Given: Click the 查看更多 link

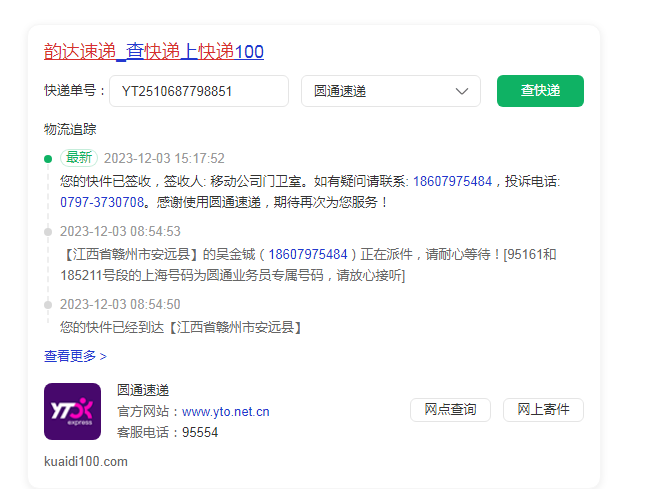Looking at the screenshot, I should [x=75, y=356].
